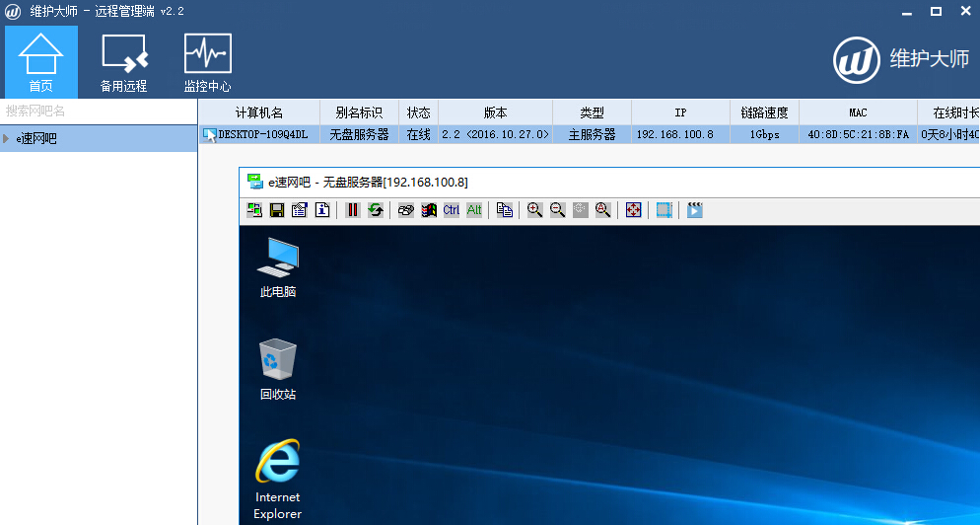Open connection options toolbar icon
This screenshot has width=980, height=525.
300,210
